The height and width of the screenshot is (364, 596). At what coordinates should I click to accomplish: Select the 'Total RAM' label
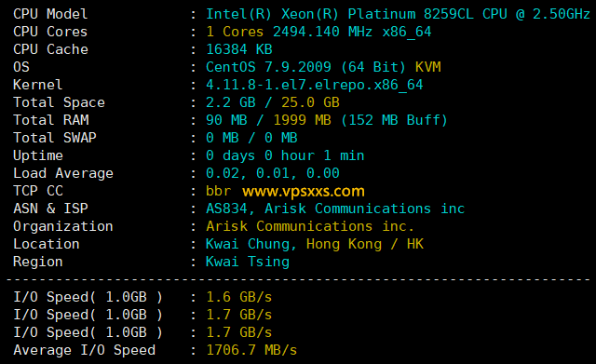(51, 120)
